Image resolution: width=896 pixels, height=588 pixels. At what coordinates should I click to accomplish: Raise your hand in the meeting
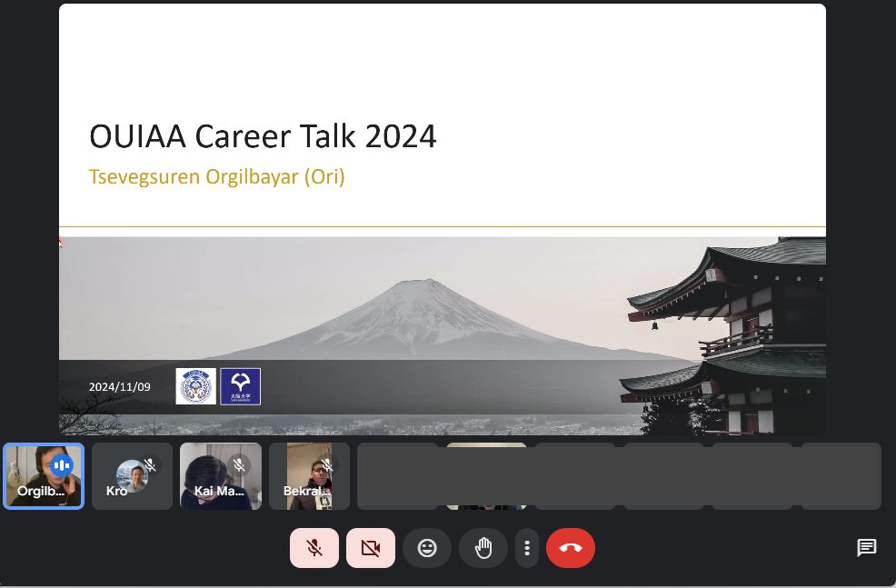point(483,548)
